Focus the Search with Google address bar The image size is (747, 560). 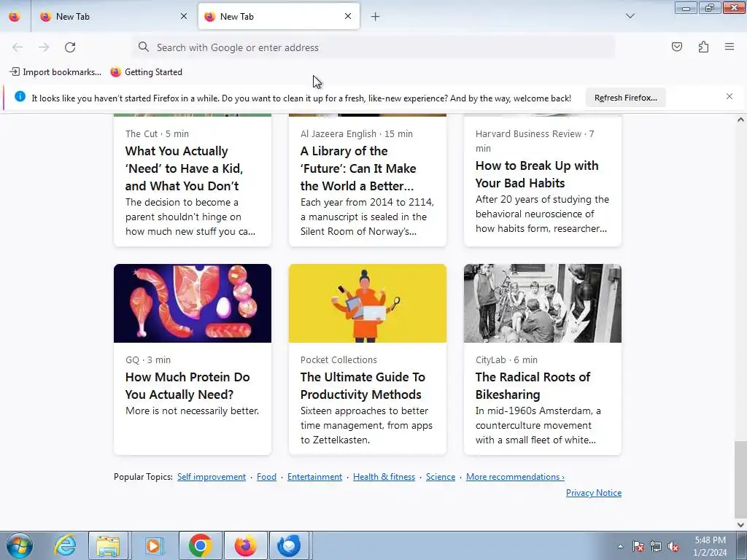point(374,47)
